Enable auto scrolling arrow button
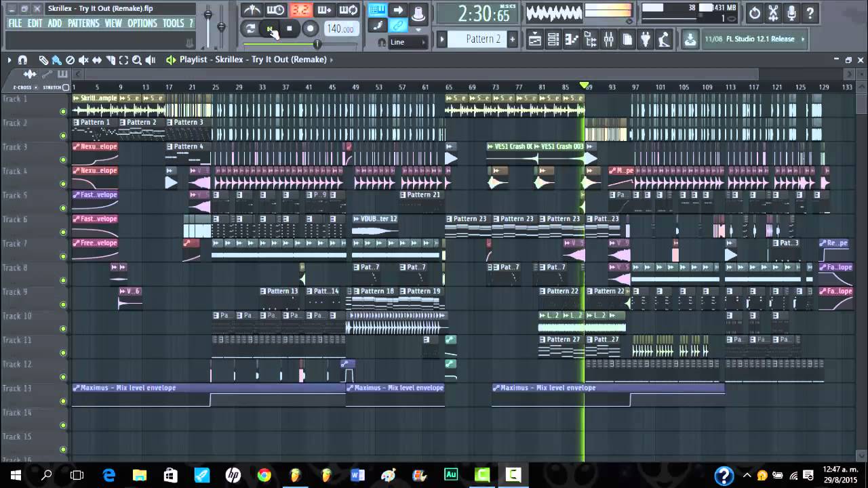 pos(398,9)
